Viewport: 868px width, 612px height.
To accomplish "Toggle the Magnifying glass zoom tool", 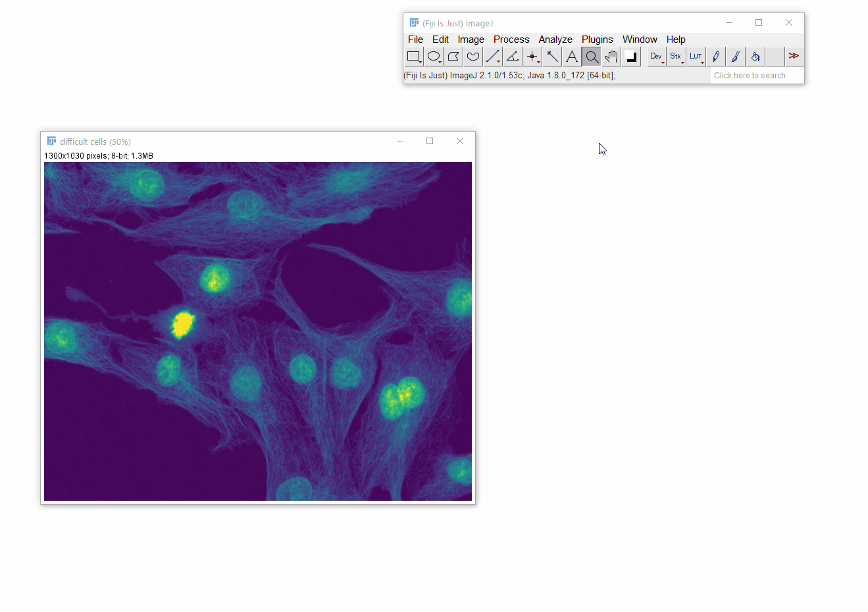I will coord(592,57).
